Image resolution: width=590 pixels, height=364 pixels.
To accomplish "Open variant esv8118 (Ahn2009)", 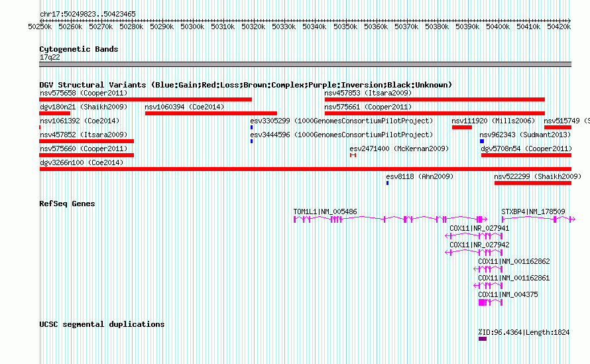I will (x=420, y=176).
